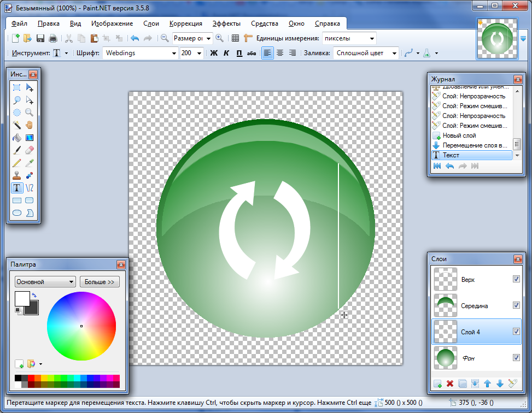Expand the blending mode flask arrow
Viewport: 532px width, 413px height.
pos(436,53)
